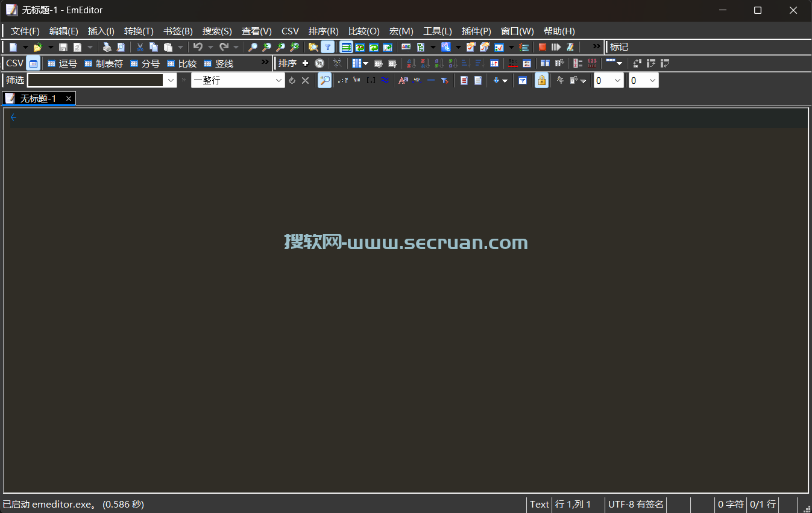The width and height of the screenshot is (812, 513).
Task: Open the dropdown arrow next to New
Action: pyautogui.click(x=25, y=47)
